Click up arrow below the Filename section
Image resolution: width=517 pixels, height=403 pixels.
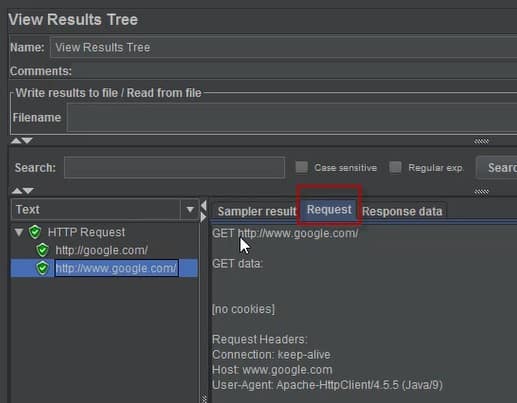tap(16, 141)
